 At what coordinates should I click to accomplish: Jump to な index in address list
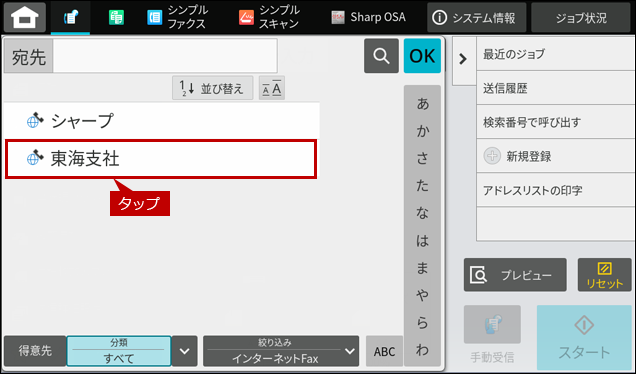tap(422, 213)
